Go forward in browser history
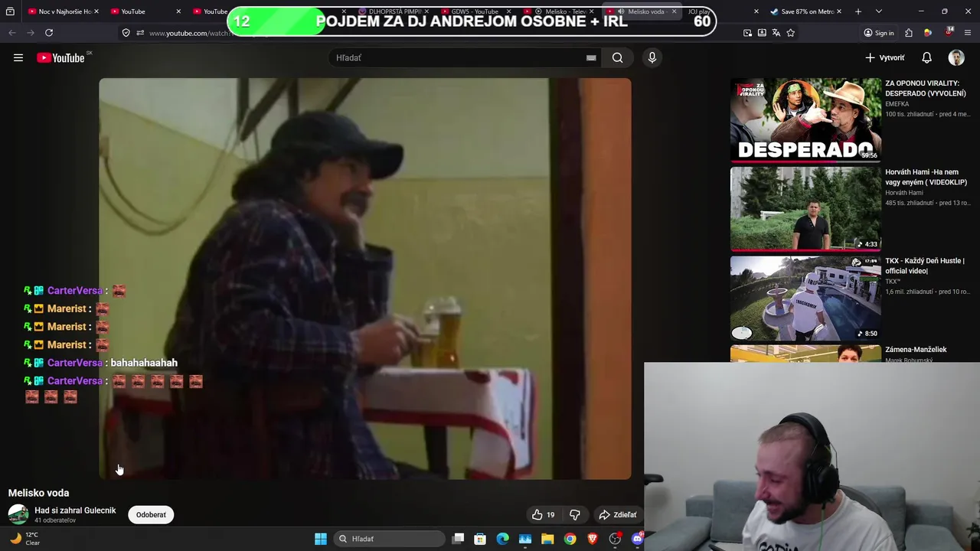The height and width of the screenshot is (551, 980). click(x=31, y=33)
